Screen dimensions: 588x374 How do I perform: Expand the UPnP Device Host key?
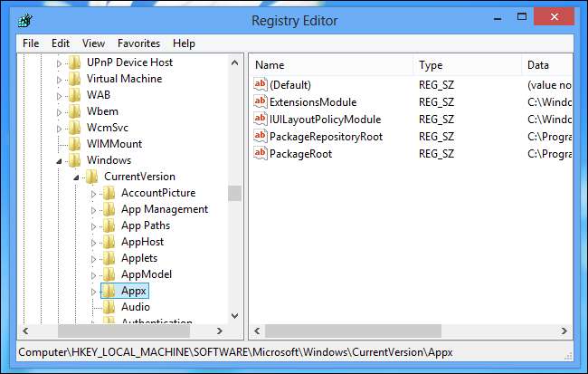point(59,63)
